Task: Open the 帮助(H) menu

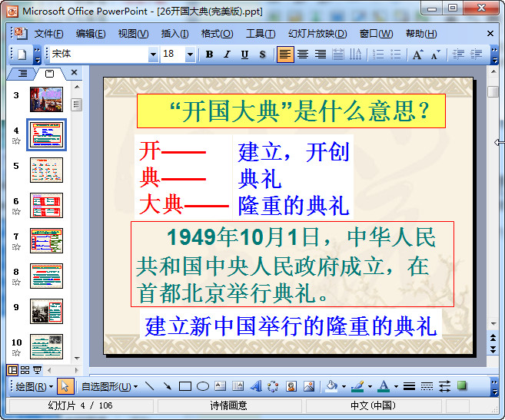Action: 421,34
